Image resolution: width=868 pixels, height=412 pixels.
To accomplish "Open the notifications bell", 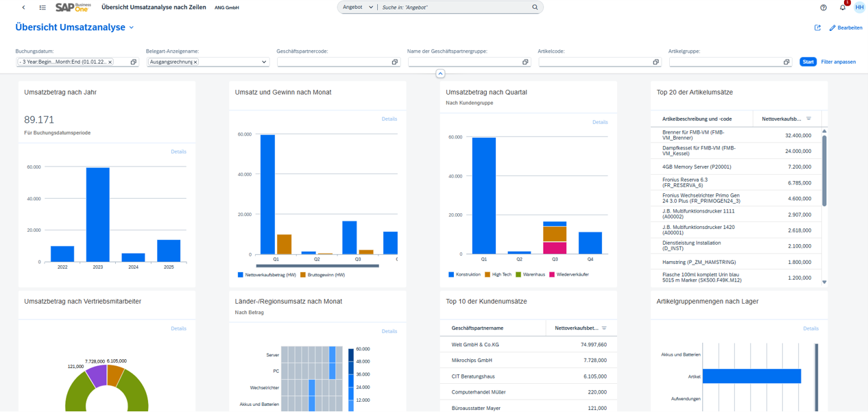I will pos(843,8).
